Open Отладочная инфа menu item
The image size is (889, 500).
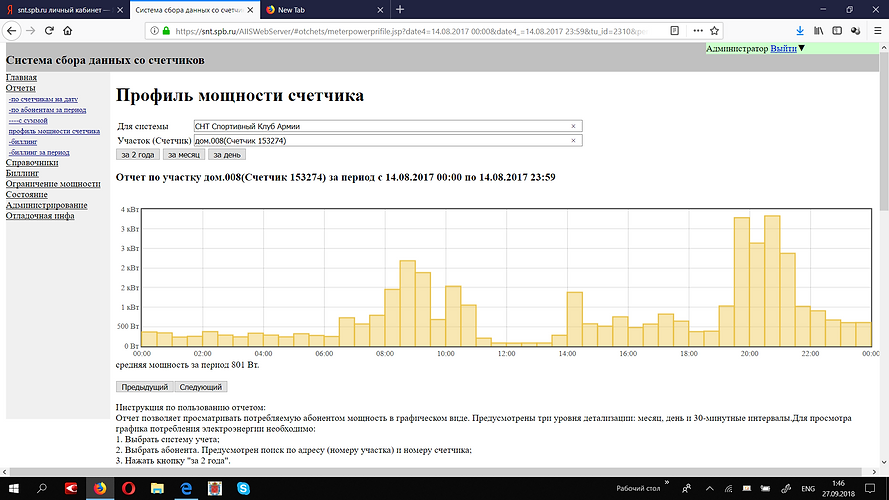click(40, 216)
